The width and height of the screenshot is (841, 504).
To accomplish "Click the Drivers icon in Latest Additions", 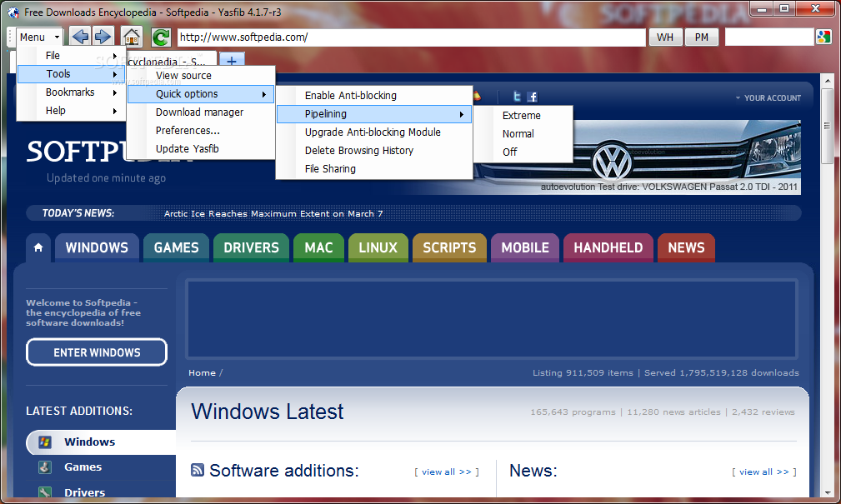I will 45,492.
